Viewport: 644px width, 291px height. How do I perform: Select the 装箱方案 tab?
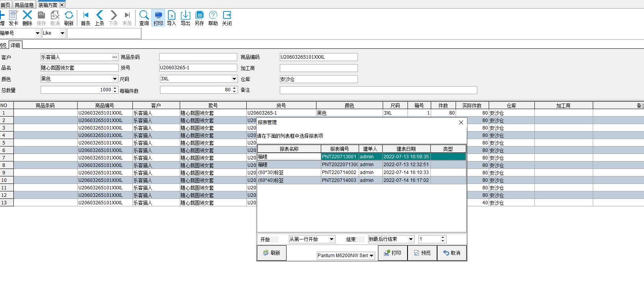(x=48, y=5)
